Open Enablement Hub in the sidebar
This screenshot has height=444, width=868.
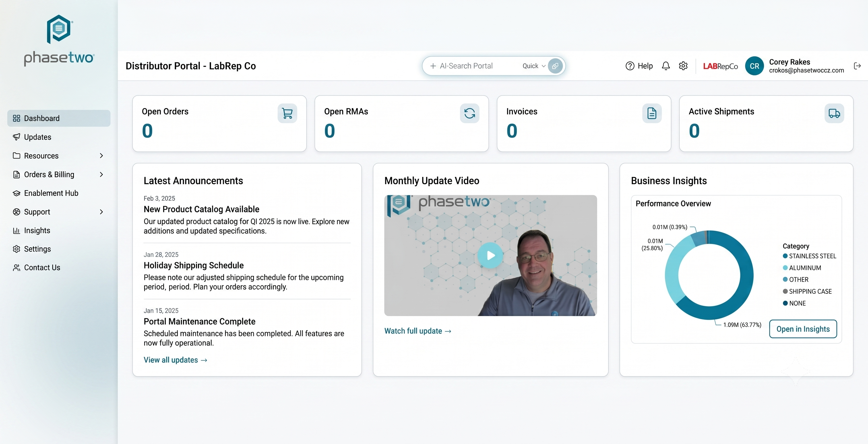[x=59, y=193]
